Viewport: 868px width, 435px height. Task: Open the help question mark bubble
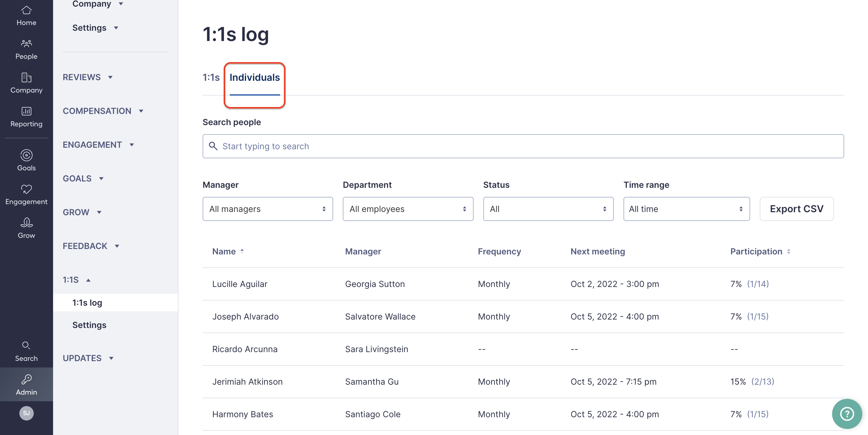click(847, 414)
